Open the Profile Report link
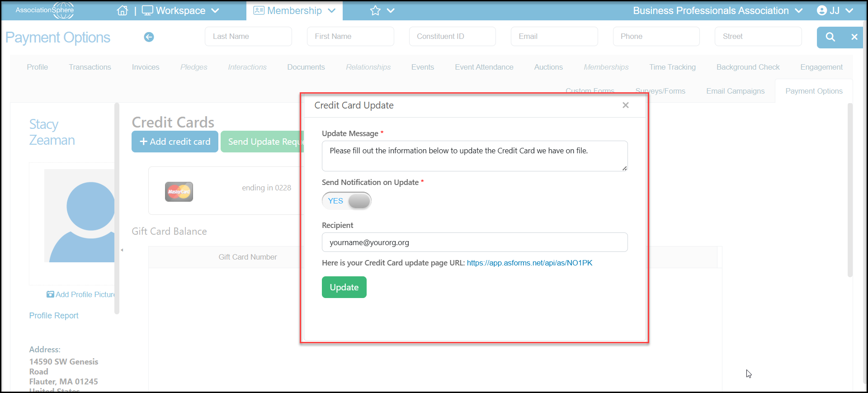 [54, 316]
